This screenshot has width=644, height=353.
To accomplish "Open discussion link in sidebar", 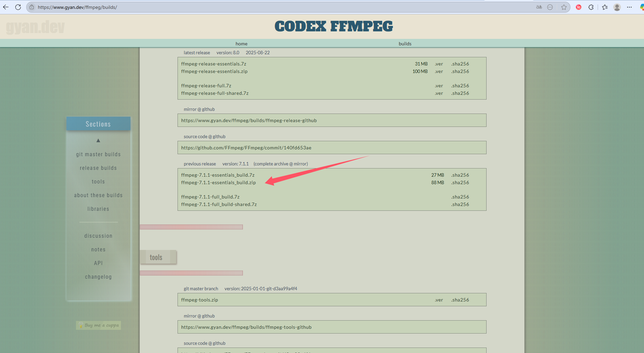I will point(98,236).
